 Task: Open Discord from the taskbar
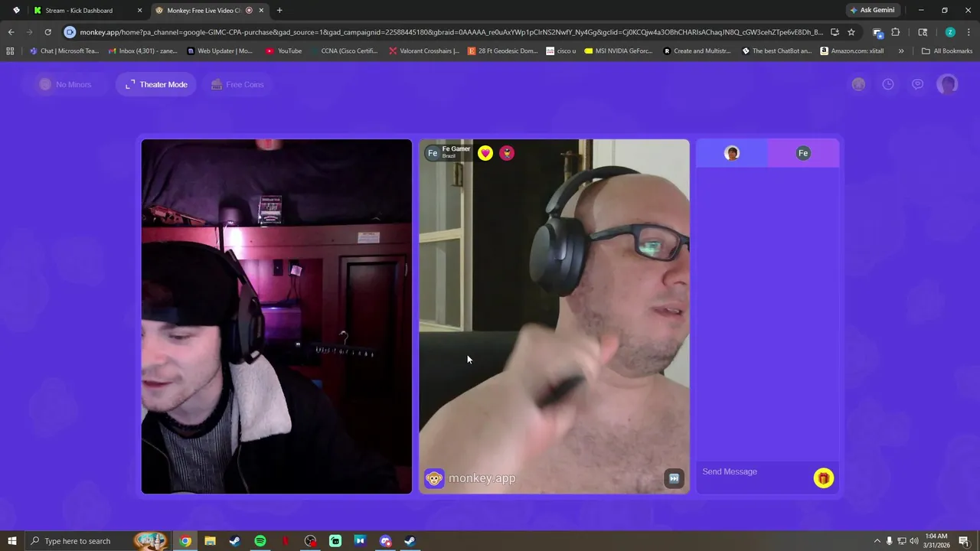[x=385, y=541]
